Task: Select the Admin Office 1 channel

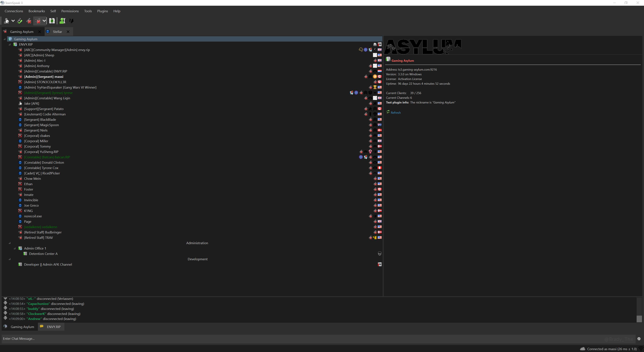Action: coord(35,248)
